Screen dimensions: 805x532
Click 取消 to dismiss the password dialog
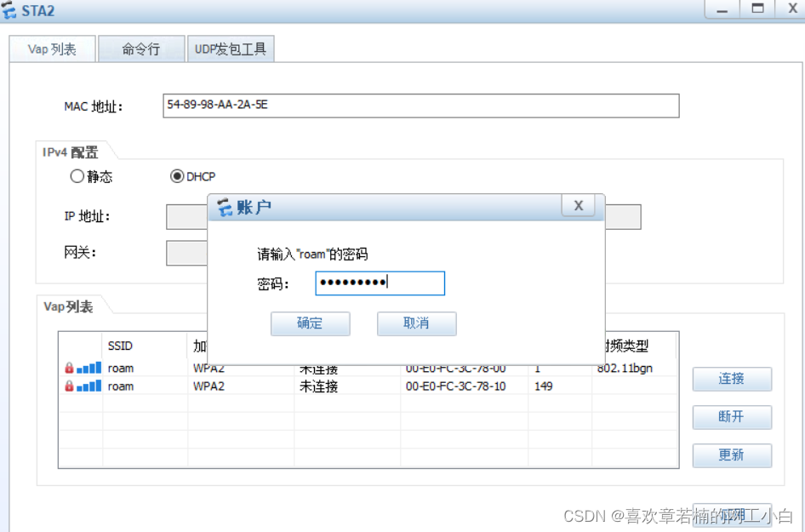pos(416,323)
